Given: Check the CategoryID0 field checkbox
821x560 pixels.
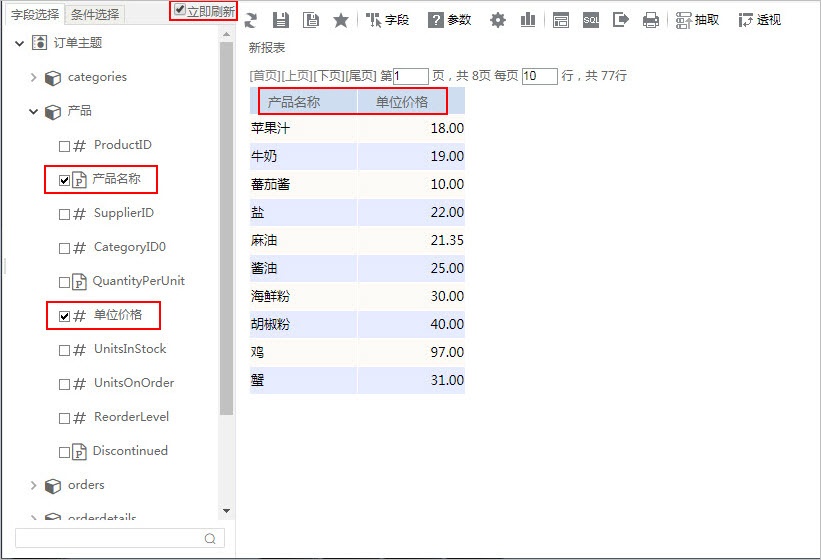Looking at the screenshot, I should click(x=64, y=248).
